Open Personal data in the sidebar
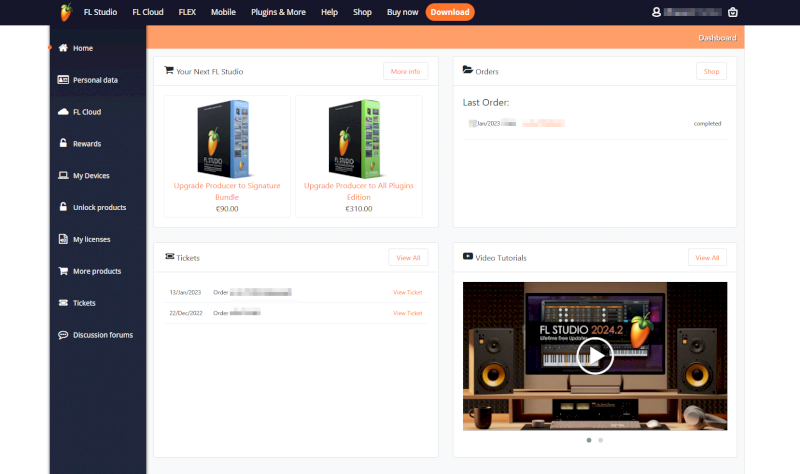 pos(95,80)
